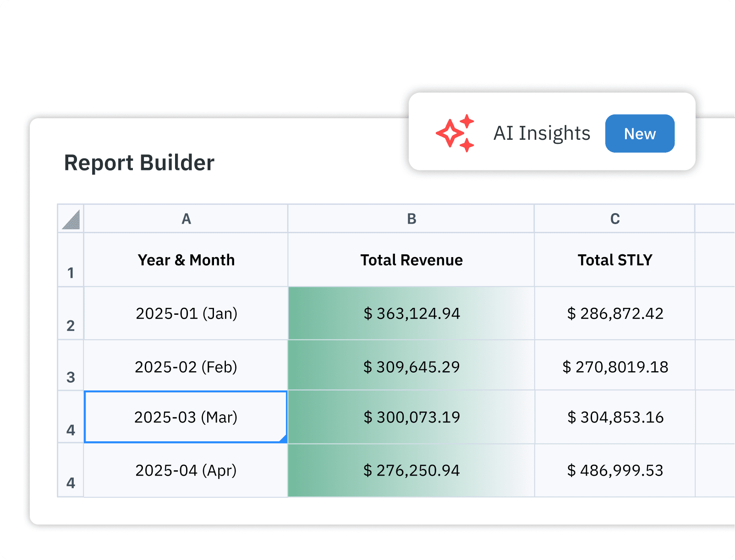Select the $ 486,999.53 STLY cell
Viewport: 735px width, 560px height.
[x=614, y=471]
